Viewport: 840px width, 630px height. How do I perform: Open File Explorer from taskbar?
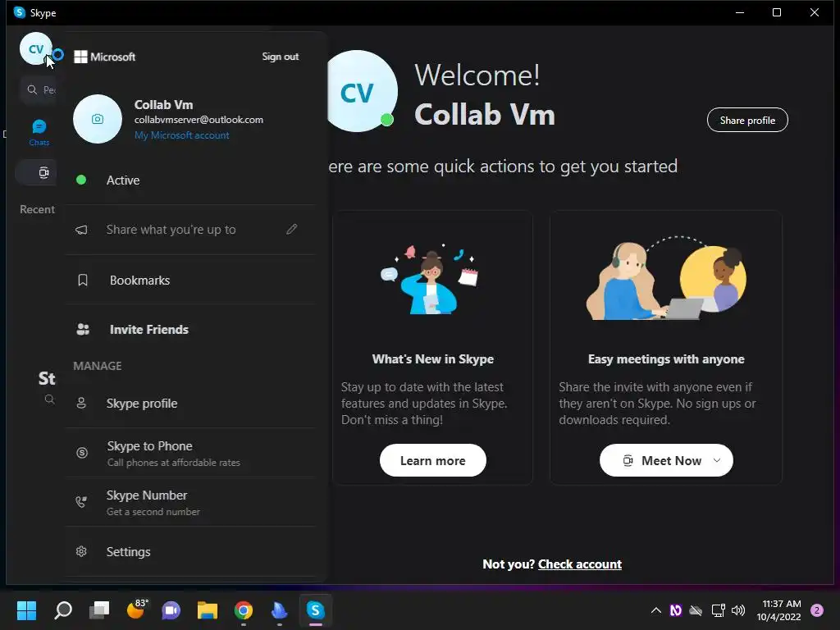208,610
